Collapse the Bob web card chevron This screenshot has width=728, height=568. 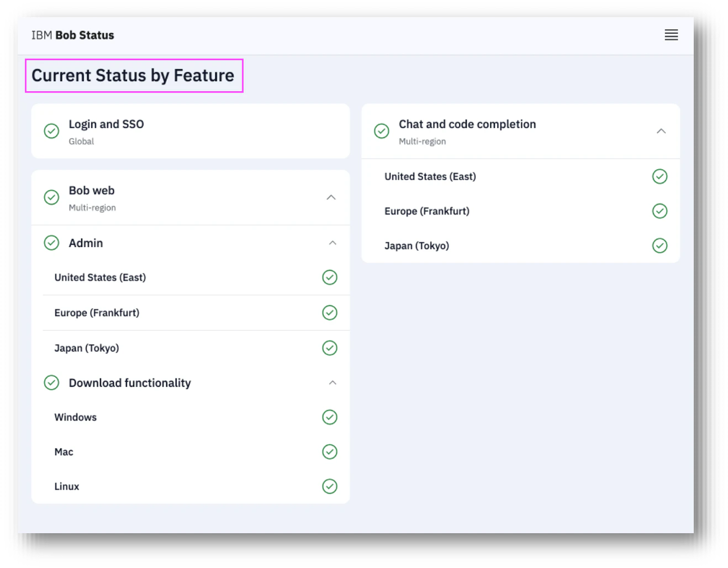coord(331,197)
